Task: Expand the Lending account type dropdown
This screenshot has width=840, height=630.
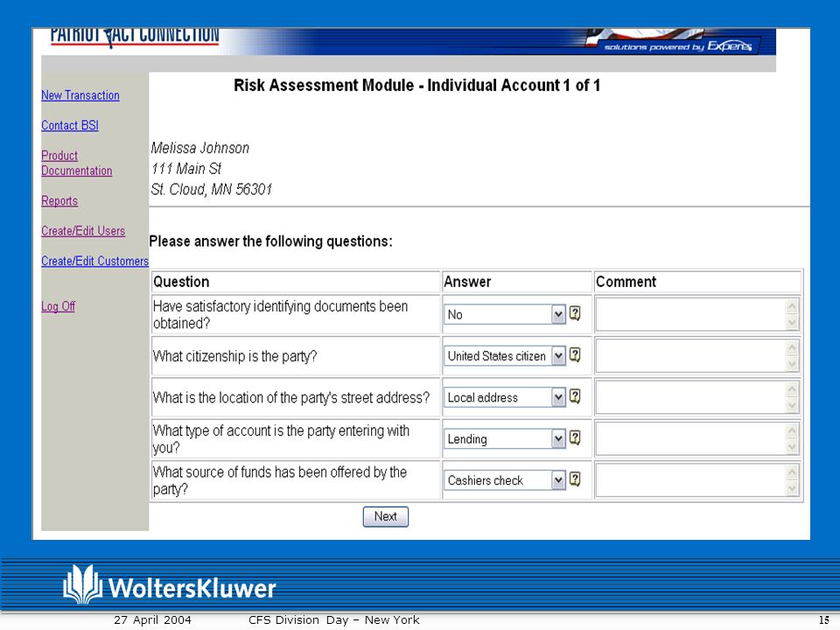Action: click(558, 438)
